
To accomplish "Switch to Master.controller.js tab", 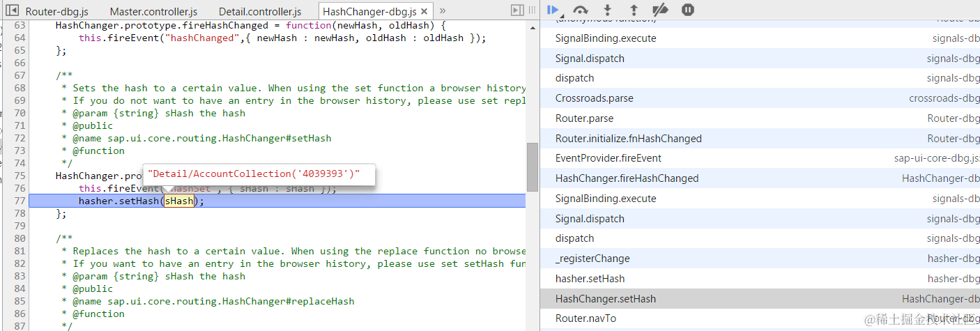I will click(x=153, y=12).
